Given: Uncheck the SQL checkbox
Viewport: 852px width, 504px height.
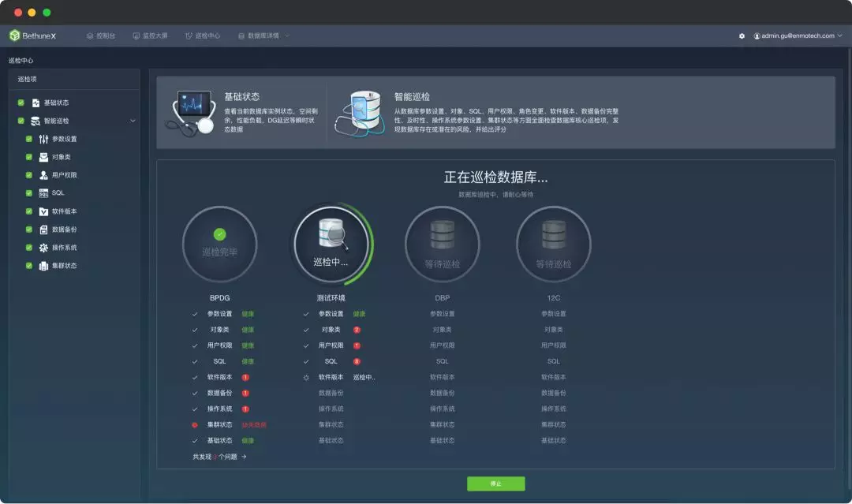Looking at the screenshot, I should coord(29,193).
